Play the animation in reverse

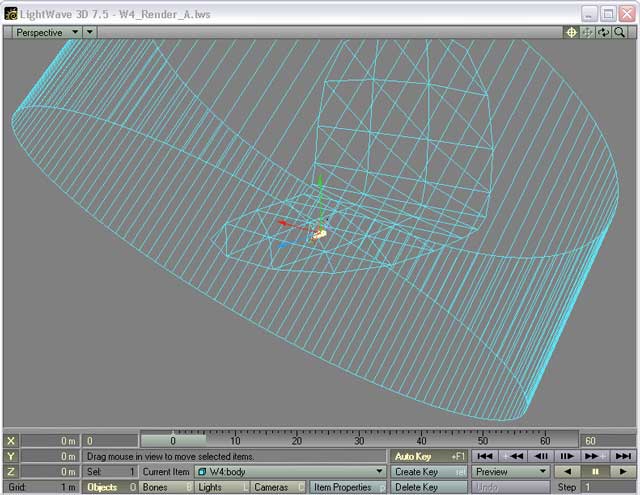pyautogui.click(x=567, y=472)
